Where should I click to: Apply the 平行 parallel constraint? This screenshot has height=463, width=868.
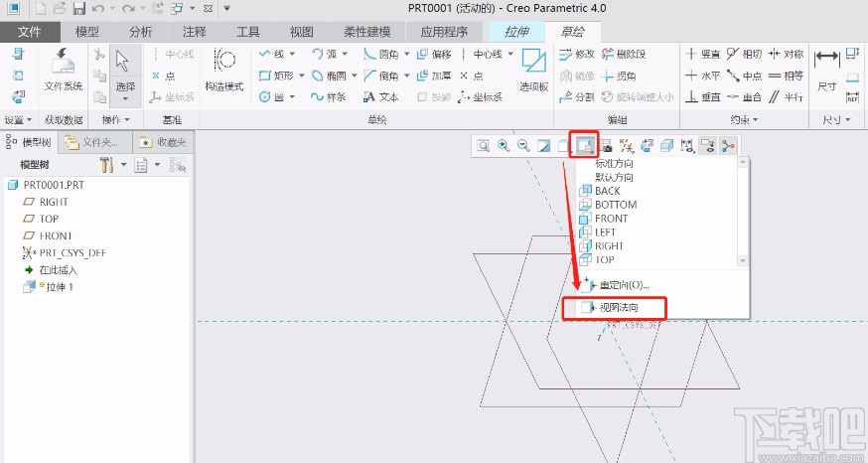786,97
